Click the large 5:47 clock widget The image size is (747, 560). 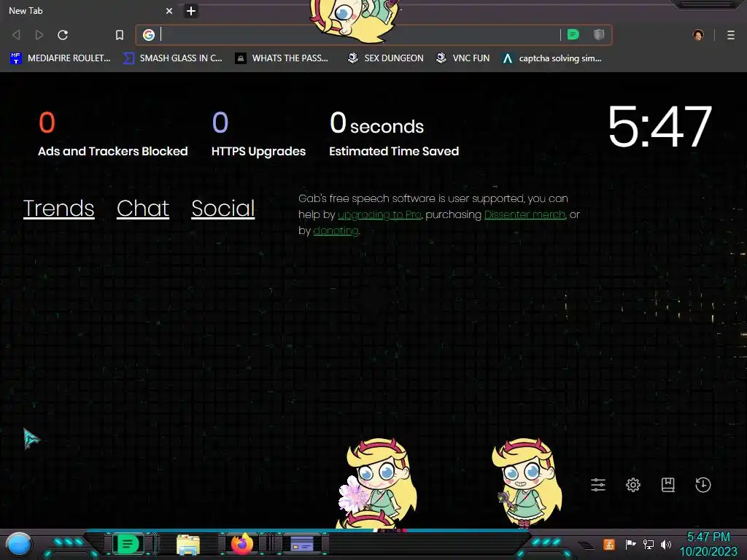(659, 127)
